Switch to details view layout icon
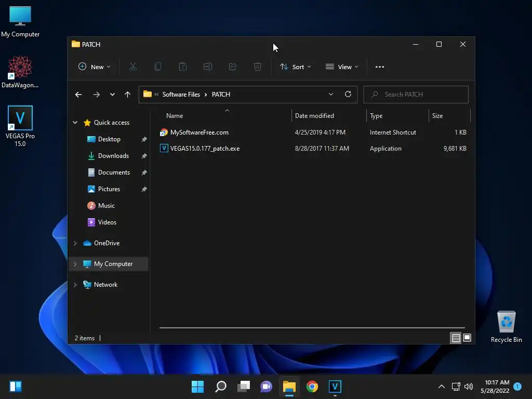 tap(456, 338)
